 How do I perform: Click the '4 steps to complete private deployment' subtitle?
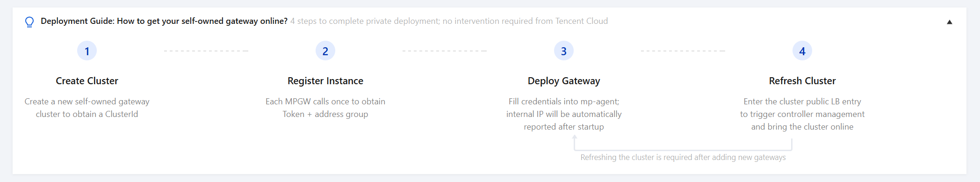tap(449, 21)
